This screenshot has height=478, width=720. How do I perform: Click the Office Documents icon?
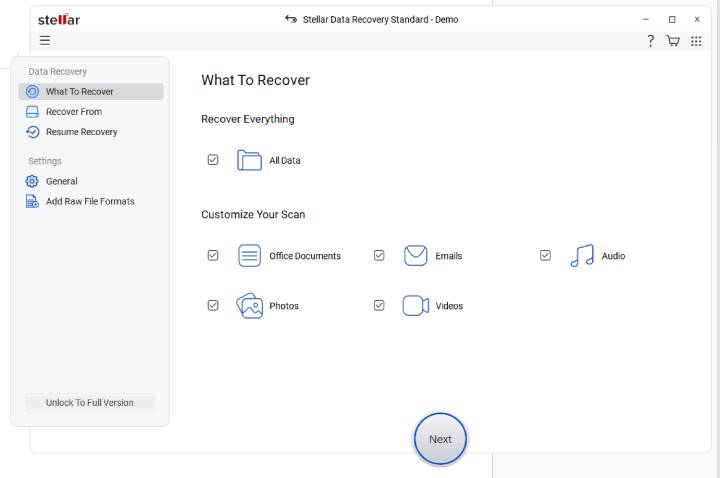point(249,256)
